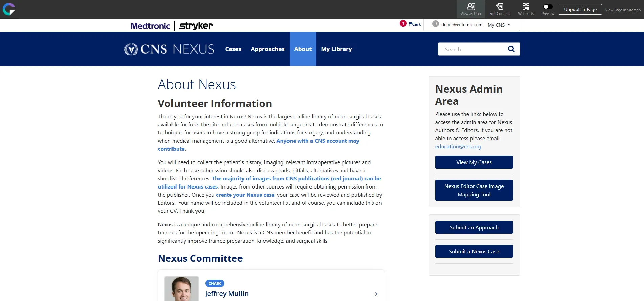The image size is (644, 301).
Task: Click the CNS Nexus logo
Action: coord(169,49)
